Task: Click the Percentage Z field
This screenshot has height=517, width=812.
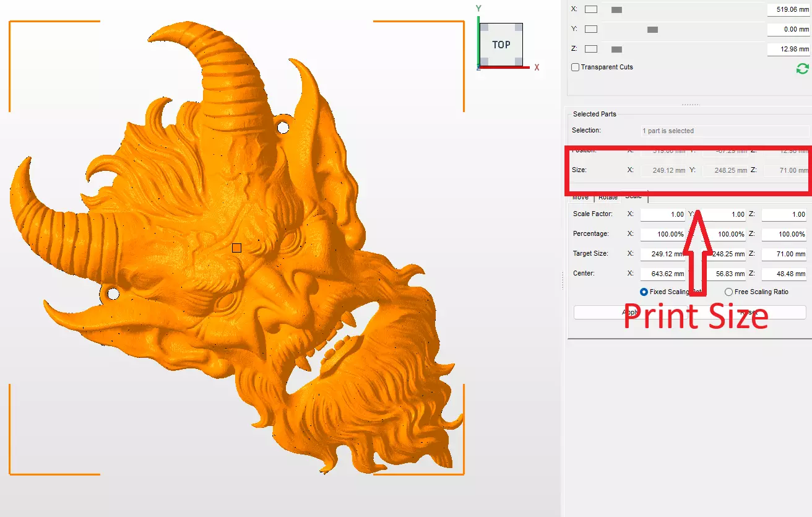Action: 784,234
